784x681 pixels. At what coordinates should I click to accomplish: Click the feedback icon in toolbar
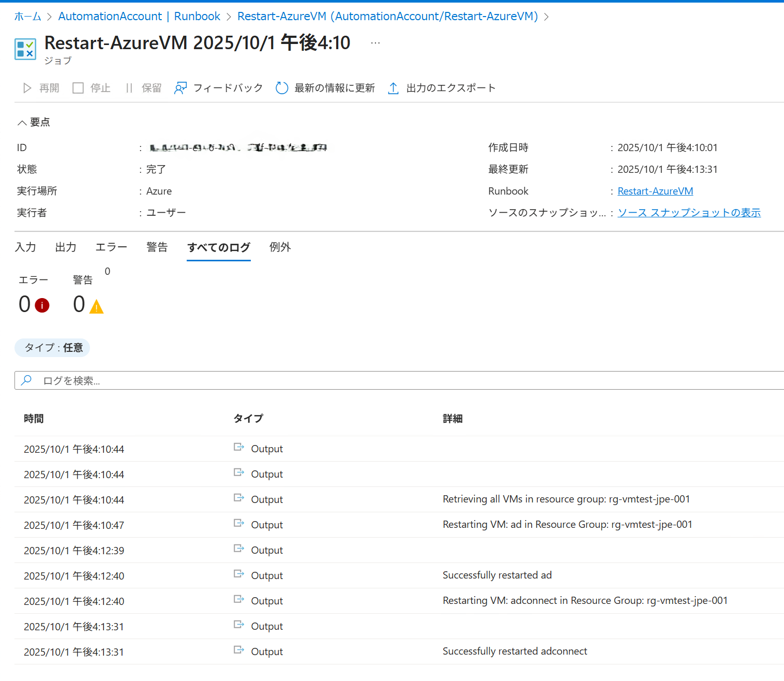click(x=180, y=88)
